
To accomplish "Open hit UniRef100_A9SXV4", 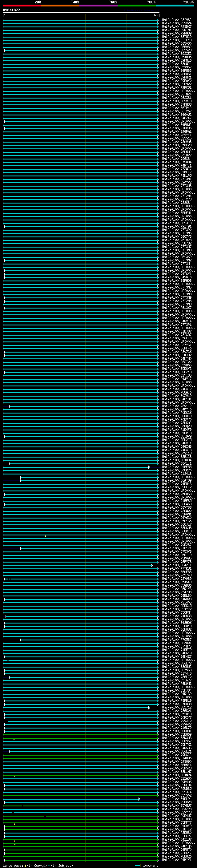I will click(177, 23).
